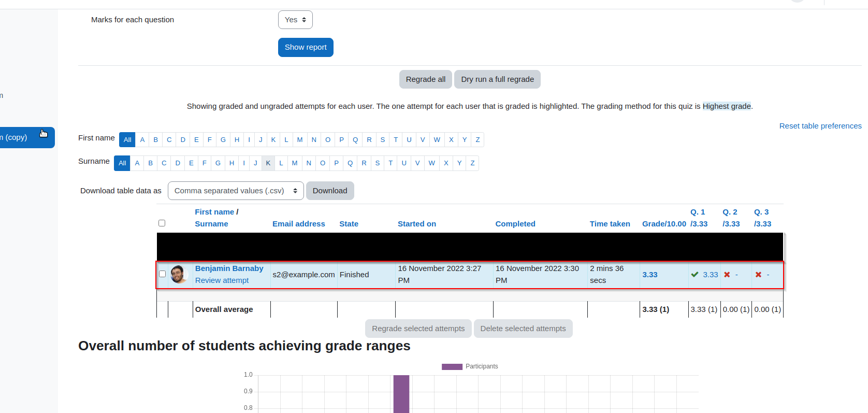The height and width of the screenshot is (413, 868).
Task: Click Reset table preferences link
Action: [820, 126]
